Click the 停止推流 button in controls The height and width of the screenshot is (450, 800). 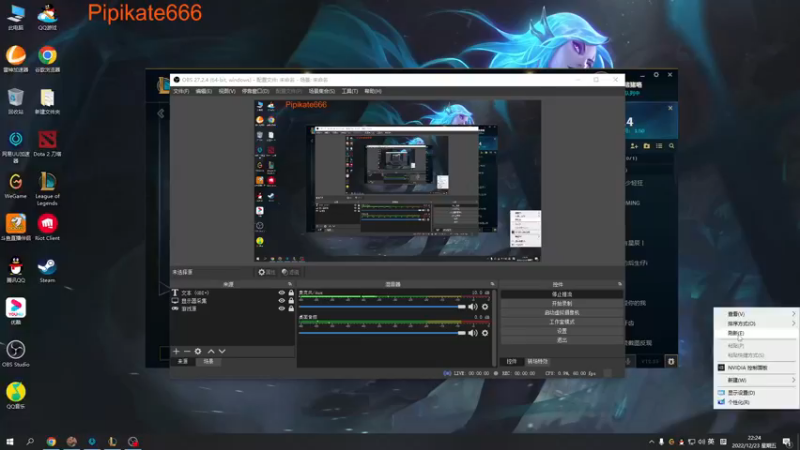(x=562, y=294)
